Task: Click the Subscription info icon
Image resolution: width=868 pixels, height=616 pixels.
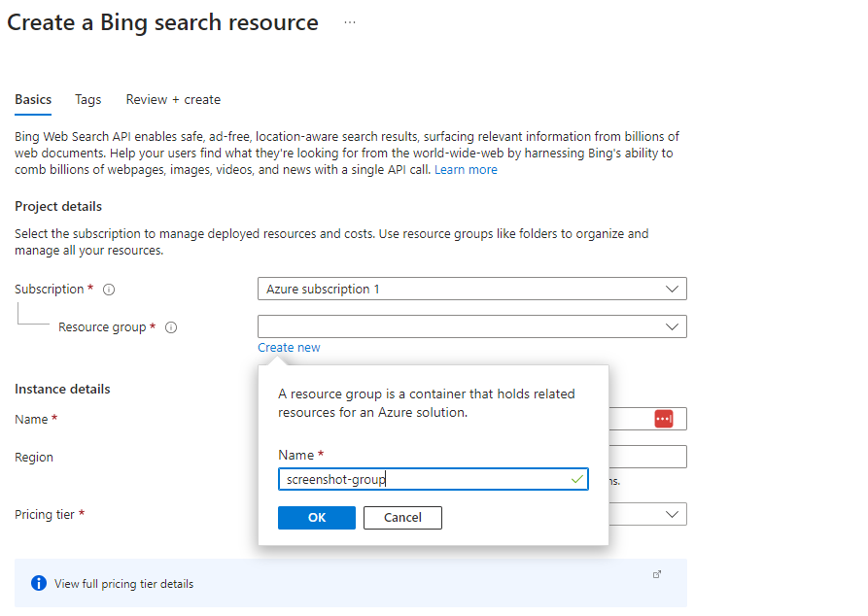Action: tap(109, 290)
